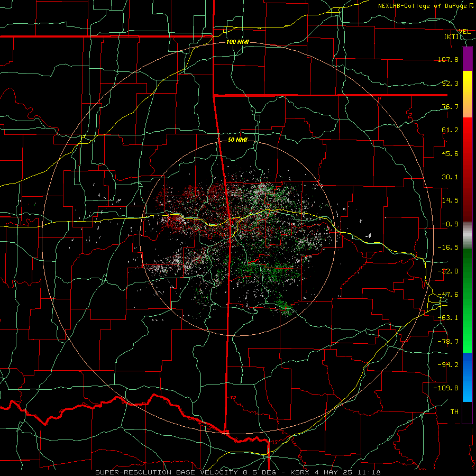Screen dimensions: 476x476
Task: Select the 107.8 legend value
Action: pos(448,59)
